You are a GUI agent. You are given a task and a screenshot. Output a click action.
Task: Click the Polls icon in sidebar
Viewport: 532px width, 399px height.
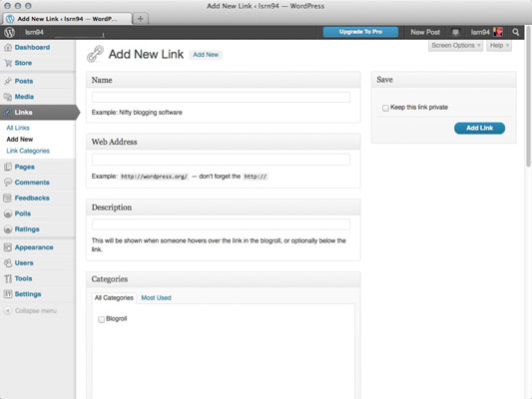coord(8,213)
